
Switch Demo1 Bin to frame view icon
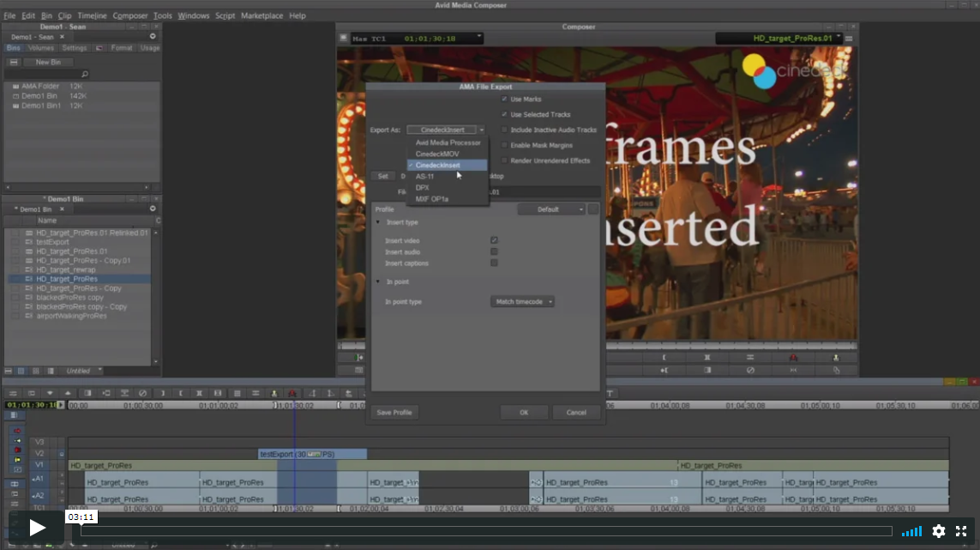point(36,371)
